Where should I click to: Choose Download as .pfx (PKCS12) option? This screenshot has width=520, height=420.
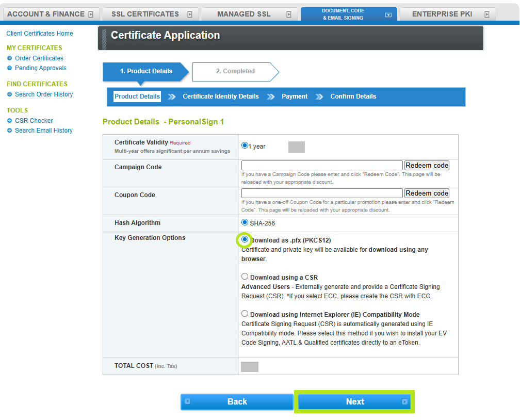[245, 240]
